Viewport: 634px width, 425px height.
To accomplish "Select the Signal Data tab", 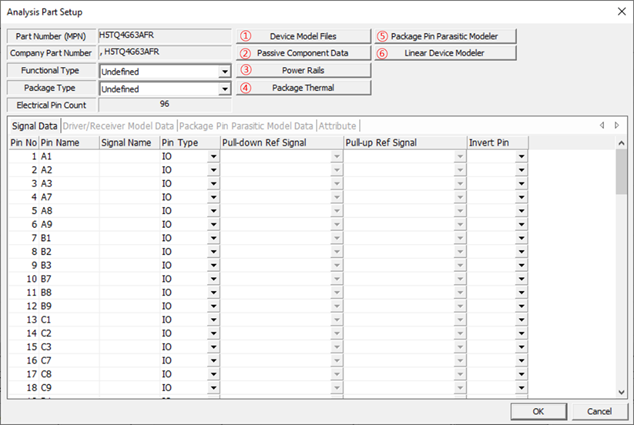I will click(34, 126).
